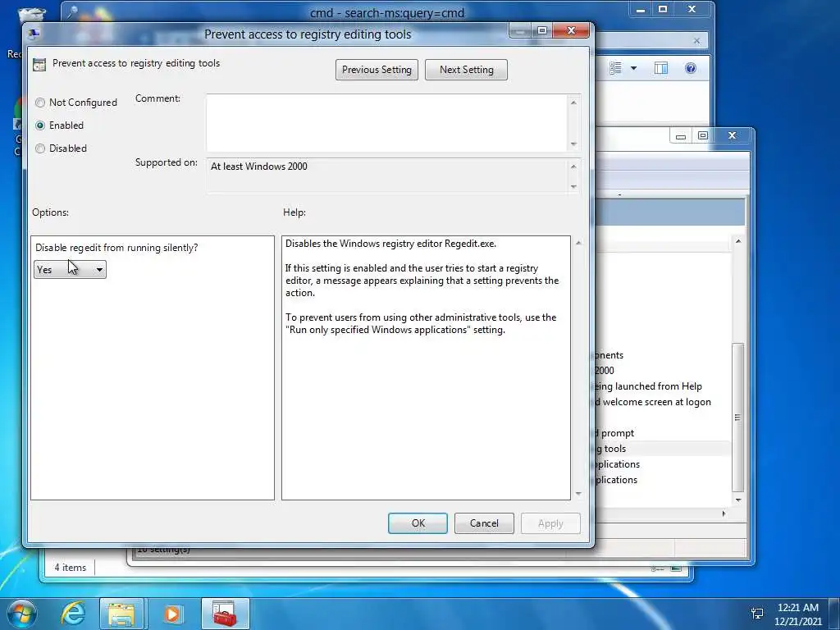
Task: Click the Help text pane
Action: coord(426,367)
